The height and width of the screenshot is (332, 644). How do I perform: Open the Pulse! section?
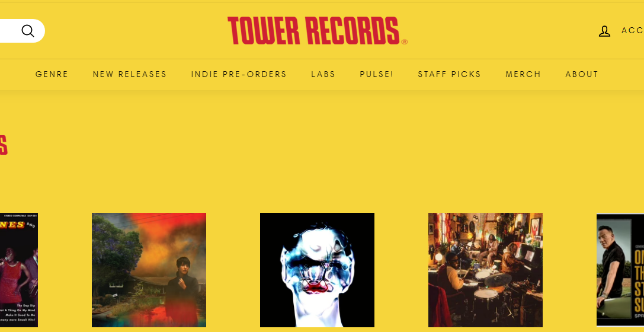pos(377,74)
